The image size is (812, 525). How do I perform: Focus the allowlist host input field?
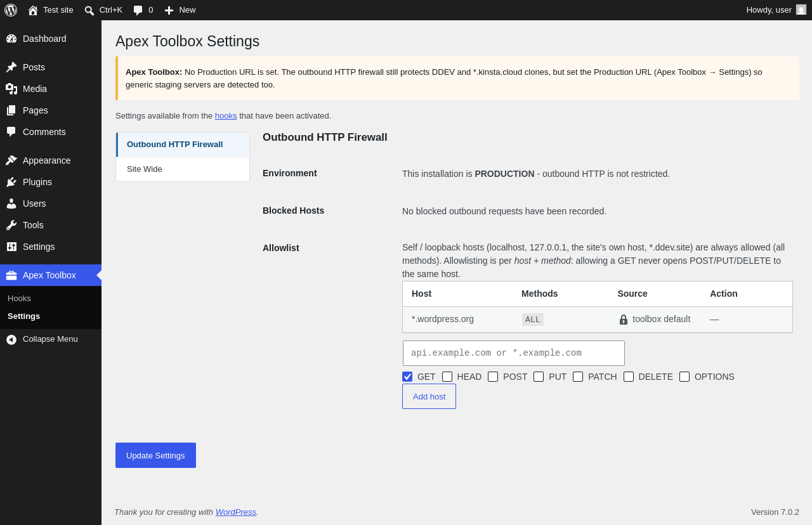click(514, 353)
